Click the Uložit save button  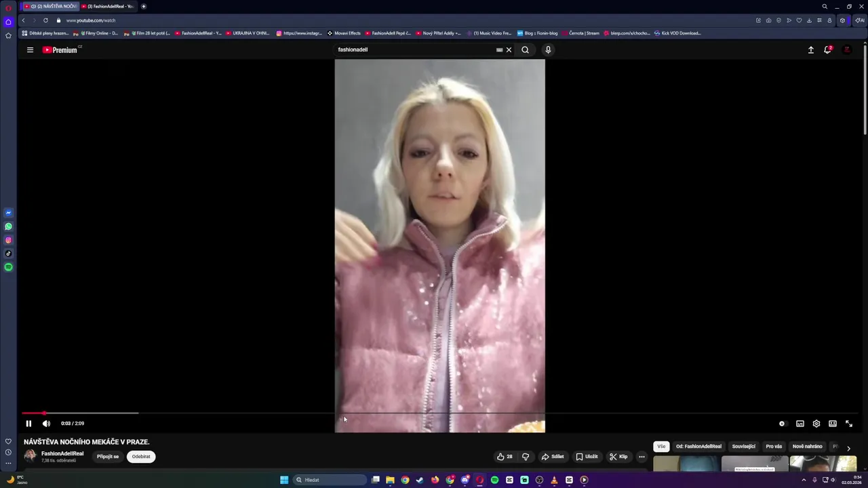[x=587, y=457]
